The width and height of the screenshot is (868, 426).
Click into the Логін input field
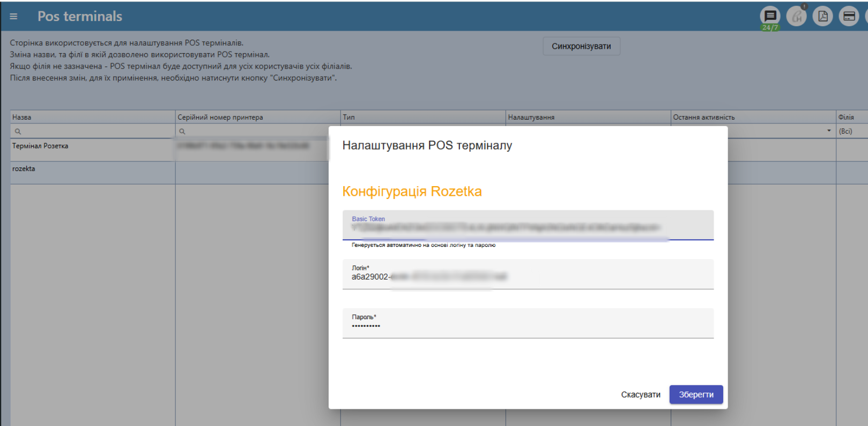pyautogui.click(x=528, y=274)
